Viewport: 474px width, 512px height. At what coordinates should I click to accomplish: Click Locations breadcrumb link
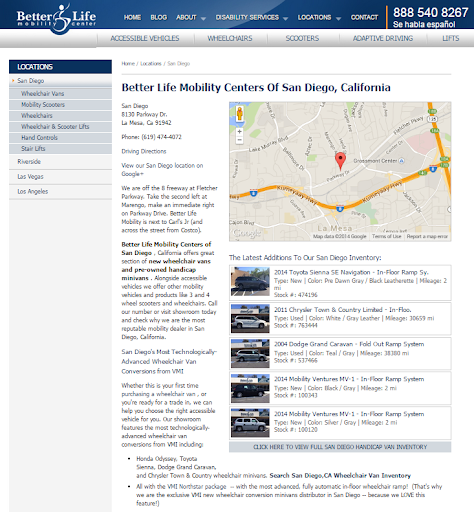(151, 64)
